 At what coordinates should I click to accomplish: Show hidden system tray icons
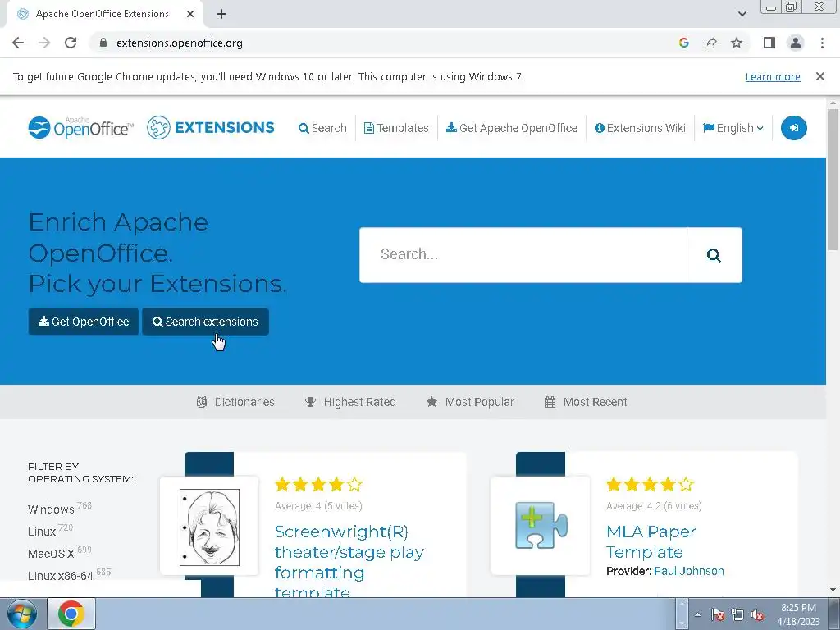pos(697,614)
